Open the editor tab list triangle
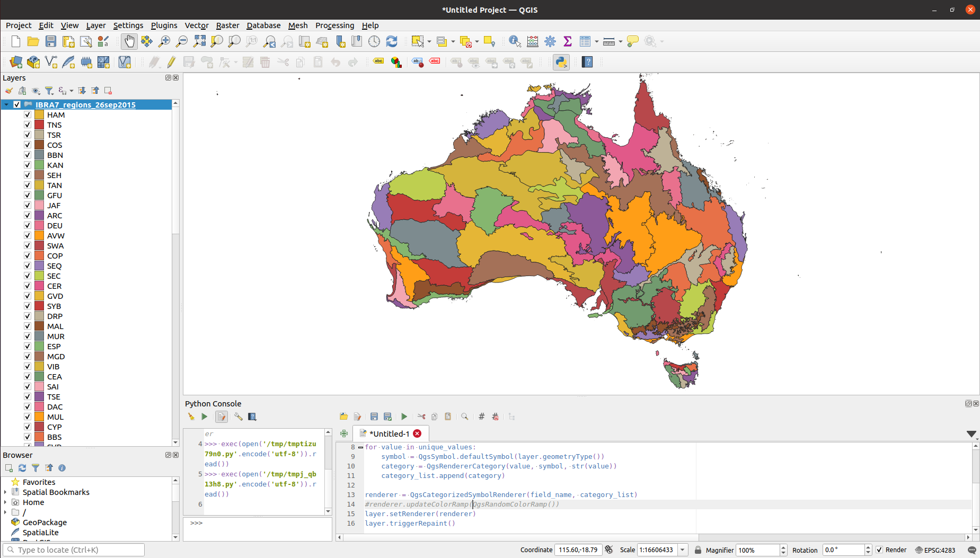Screen dimensions: 980x558 [971, 433]
